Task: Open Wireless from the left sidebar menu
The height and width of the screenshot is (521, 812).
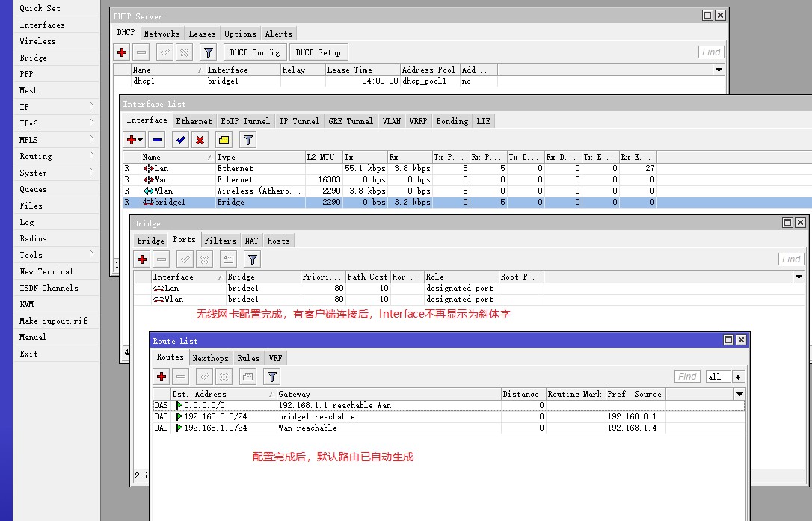Action: click(x=37, y=41)
